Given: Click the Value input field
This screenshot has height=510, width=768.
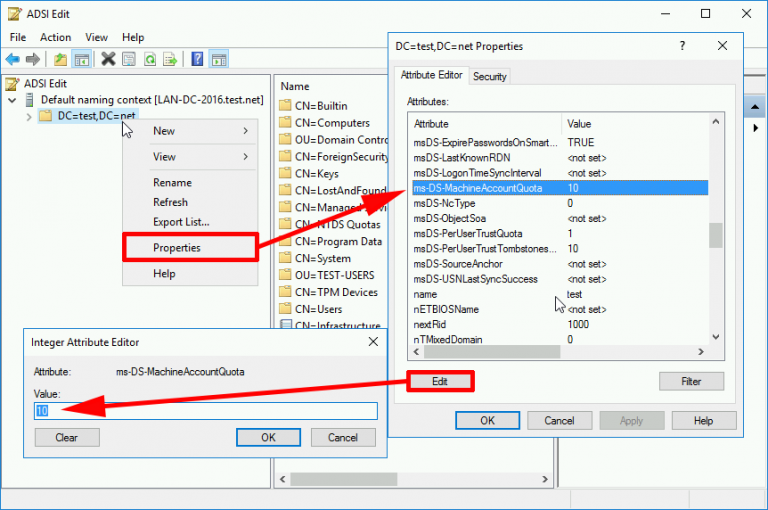Looking at the screenshot, I should pos(205,411).
